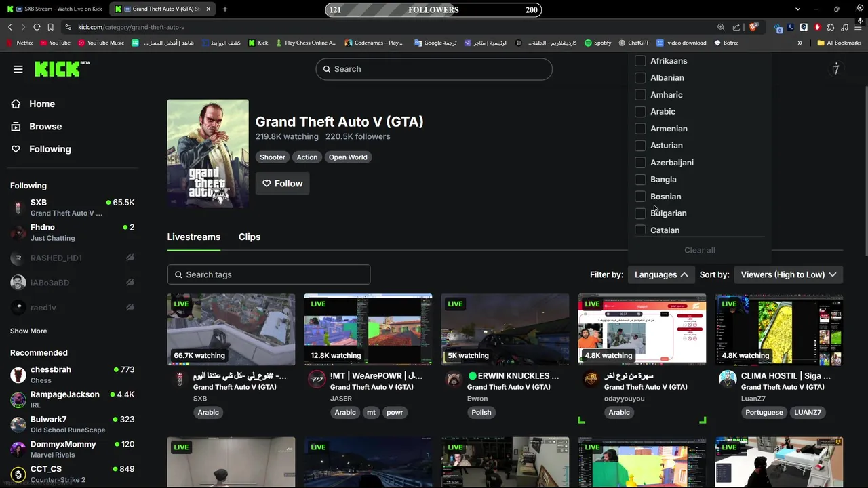Open the ChatGPT bookmark
This screenshot has height=488, width=868.
pyautogui.click(x=633, y=43)
